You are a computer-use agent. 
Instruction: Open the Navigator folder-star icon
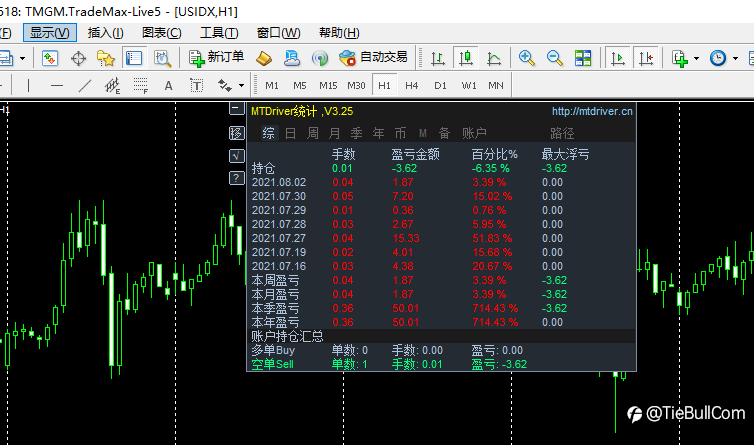(x=106, y=58)
